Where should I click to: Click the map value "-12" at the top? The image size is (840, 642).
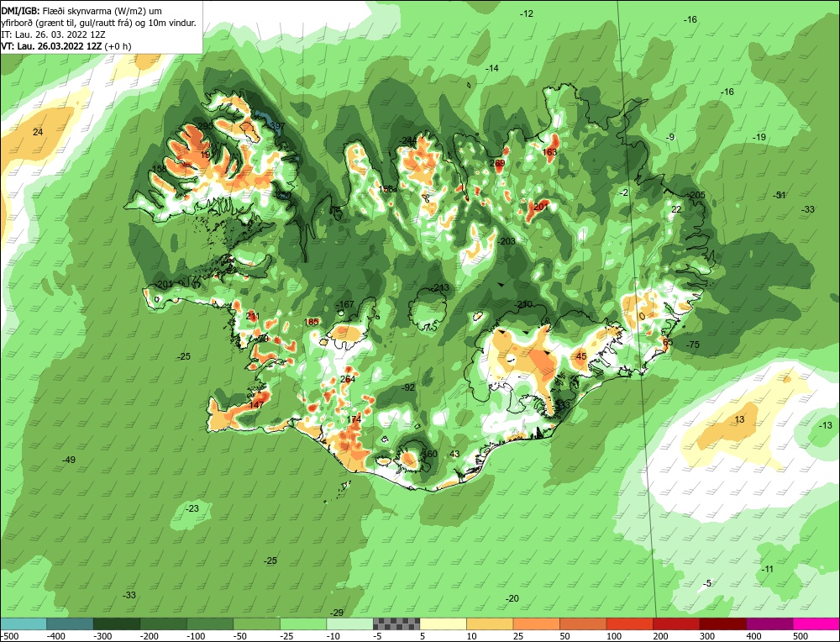click(528, 13)
